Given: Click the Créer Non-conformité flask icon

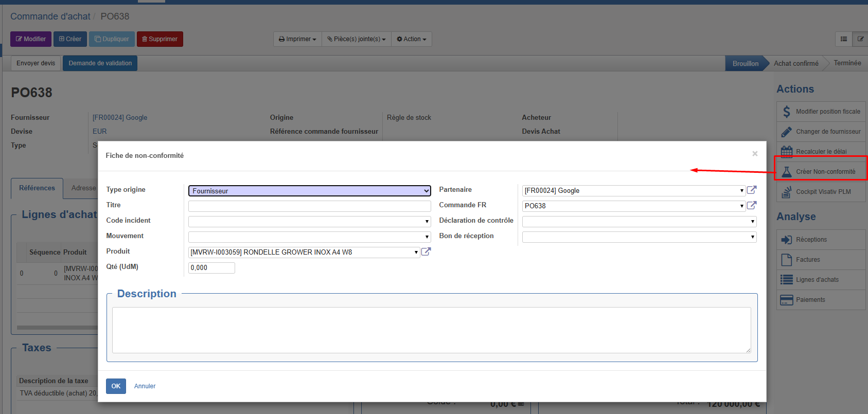Looking at the screenshot, I should 786,172.
